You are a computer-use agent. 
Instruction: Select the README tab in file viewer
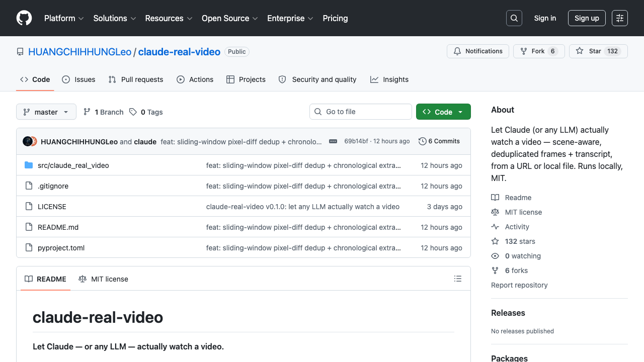point(46,279)
